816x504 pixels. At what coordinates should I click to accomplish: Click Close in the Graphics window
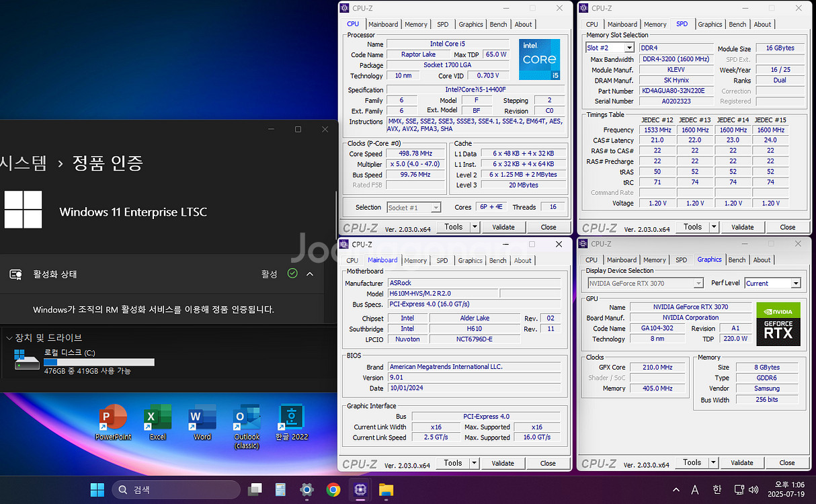click(x=787, y=462)
